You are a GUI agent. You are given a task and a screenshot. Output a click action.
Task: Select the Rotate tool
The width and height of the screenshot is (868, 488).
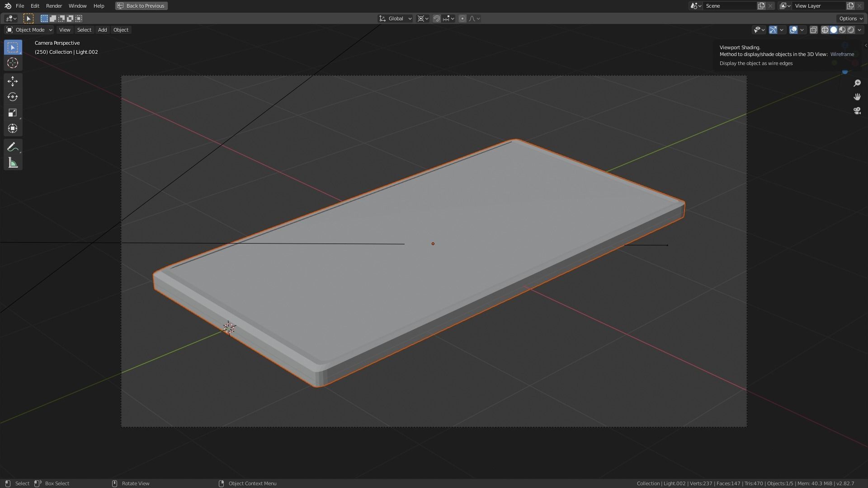[13, 97]
